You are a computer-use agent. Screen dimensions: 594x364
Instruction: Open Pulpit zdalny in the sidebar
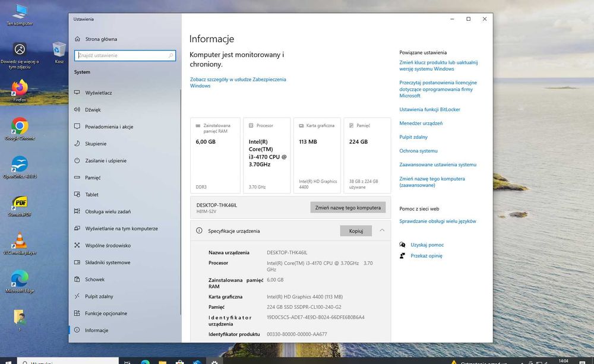click(x=99, y=296)
